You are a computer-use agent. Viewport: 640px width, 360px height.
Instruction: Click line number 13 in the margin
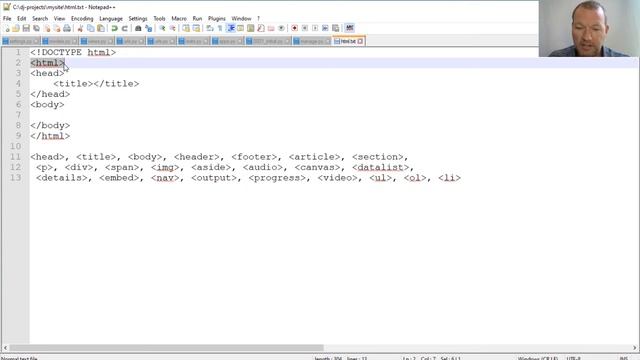(16, 178)
